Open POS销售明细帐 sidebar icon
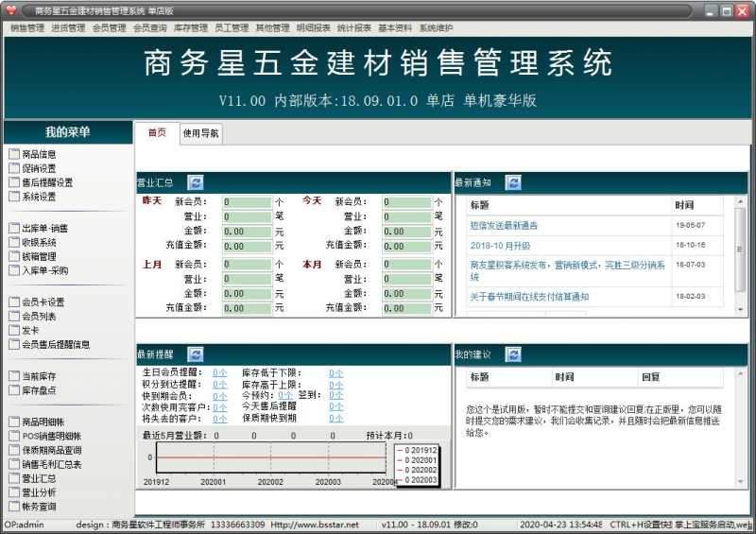The height and width of the screenshot is (534, 756). click(x=14, y=436)
